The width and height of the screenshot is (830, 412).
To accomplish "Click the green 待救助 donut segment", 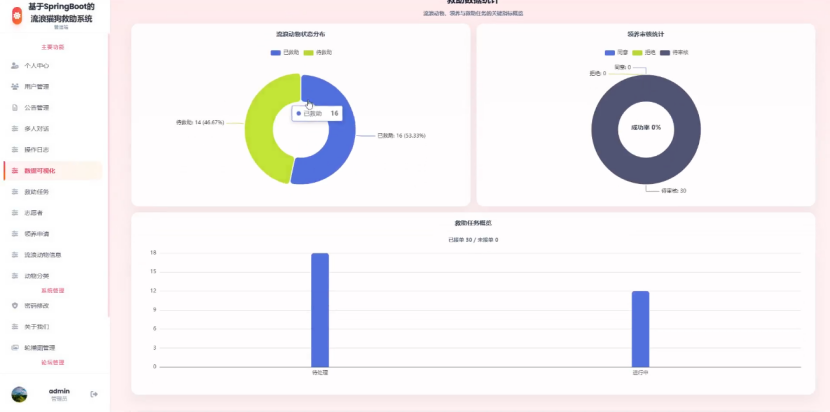I will 259,130.
